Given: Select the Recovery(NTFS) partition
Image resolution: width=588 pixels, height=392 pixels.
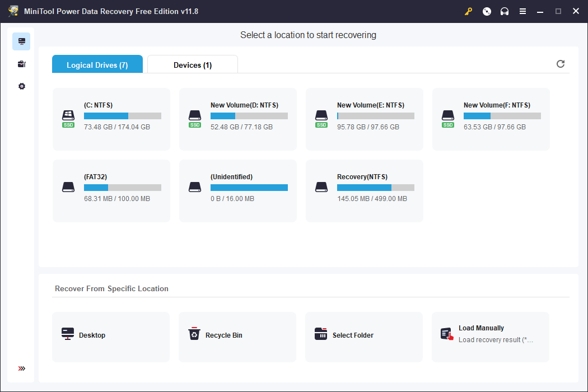Looking at the screenshot, I should (x=364, y=191).
